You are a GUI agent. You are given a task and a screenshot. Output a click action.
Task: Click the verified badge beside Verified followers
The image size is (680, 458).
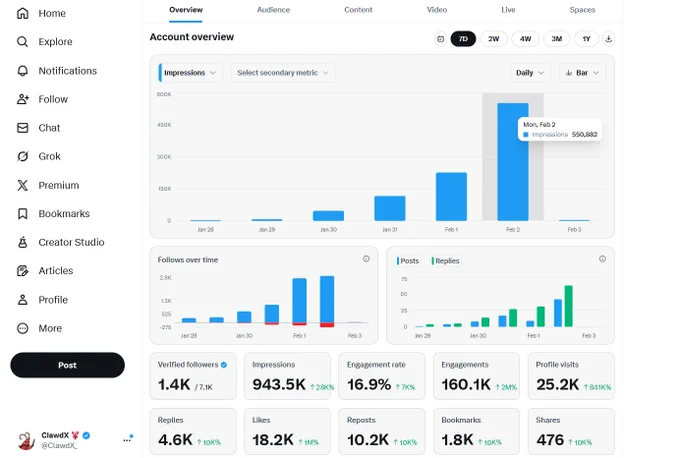click(224, 365)
